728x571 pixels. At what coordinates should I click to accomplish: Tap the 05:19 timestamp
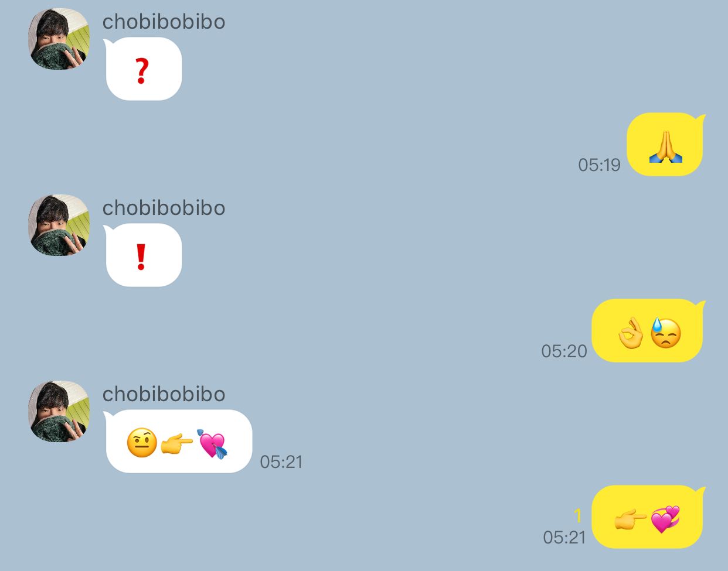click(599, 165)
